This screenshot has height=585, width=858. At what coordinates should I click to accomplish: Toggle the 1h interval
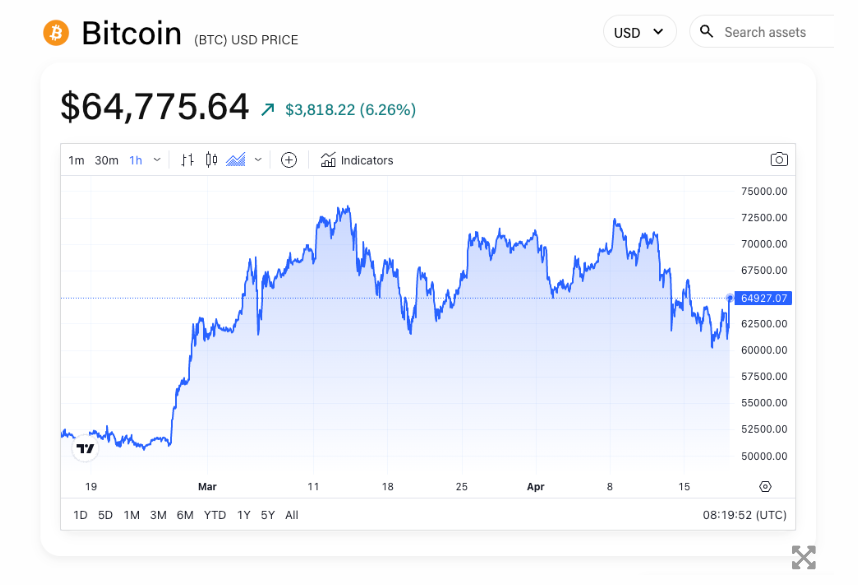click(136, 160)
